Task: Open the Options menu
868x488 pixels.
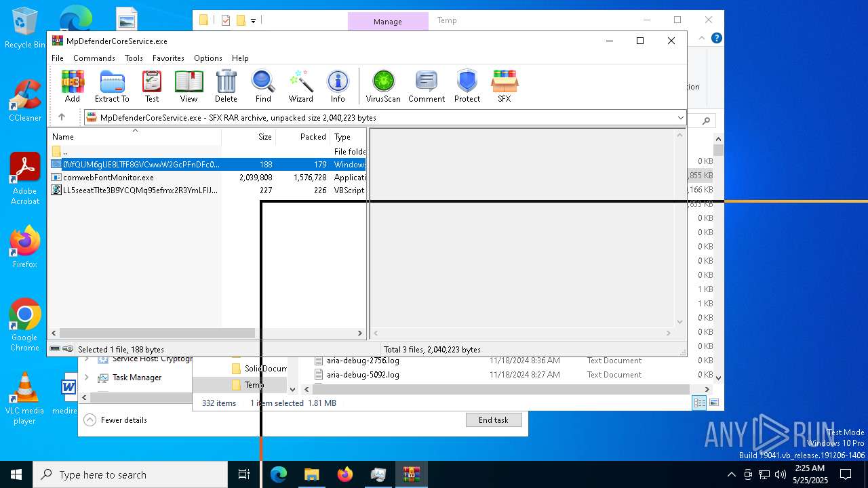Action: pos(208,58)
